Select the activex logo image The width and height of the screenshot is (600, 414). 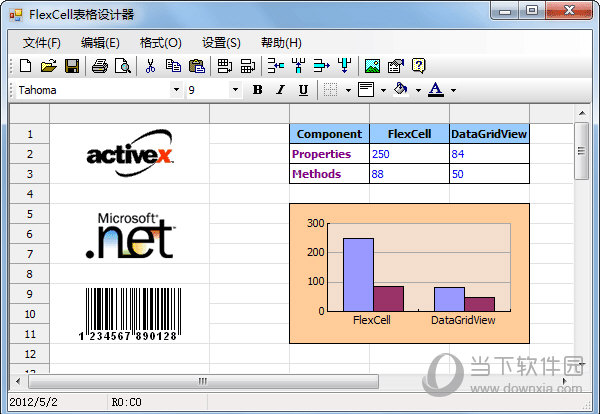[130, 153]
